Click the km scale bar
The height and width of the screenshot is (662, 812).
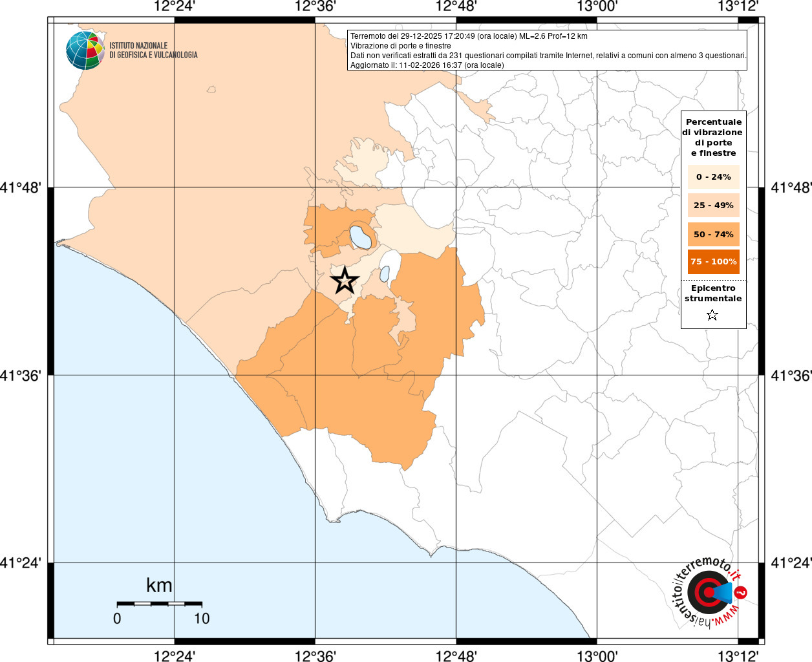tap(159, 603)
